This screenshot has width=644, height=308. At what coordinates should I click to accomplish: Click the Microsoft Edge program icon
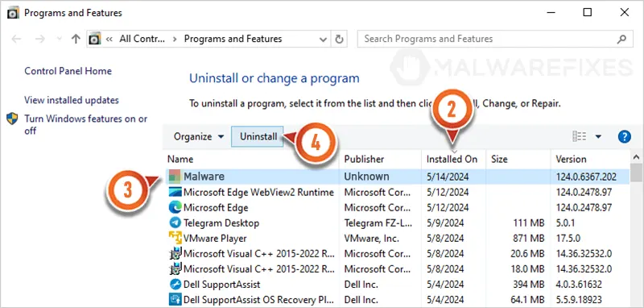[x=175, y=207]
